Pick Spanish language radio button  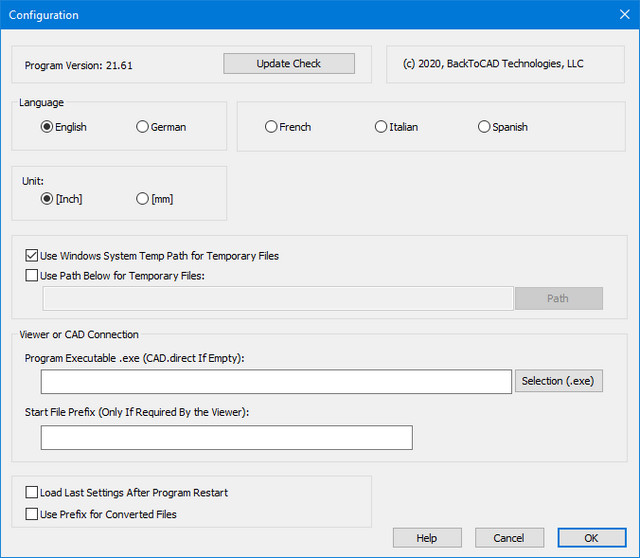pos(484,127)
